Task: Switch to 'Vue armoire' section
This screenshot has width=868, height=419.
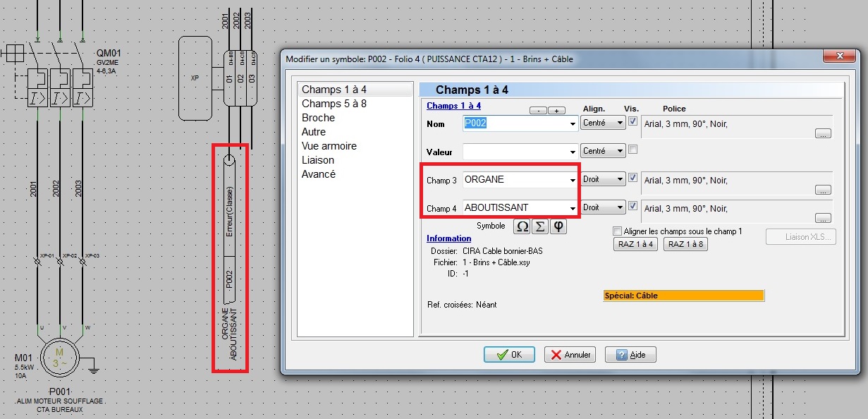Action: click(x=329, y=146)
